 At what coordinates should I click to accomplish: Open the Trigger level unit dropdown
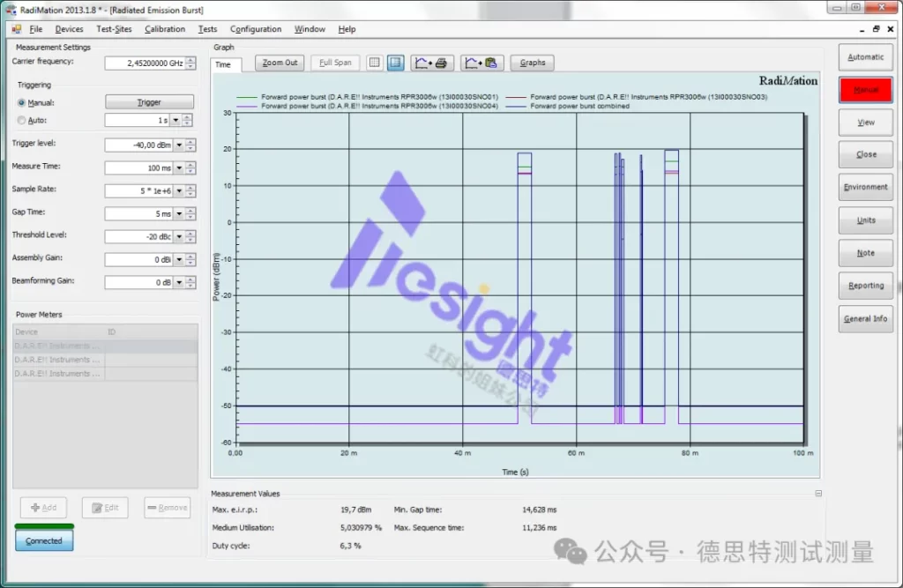(x=180, y=145)
